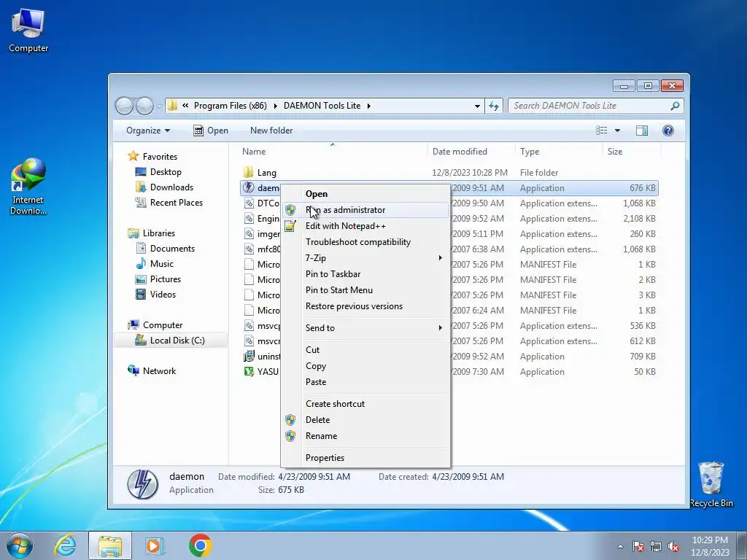This screenshot has width=747, height=560.
Task: Click the Windows Explorer taskbar icon
Action: pyautogui.click(x=110, y=545)
